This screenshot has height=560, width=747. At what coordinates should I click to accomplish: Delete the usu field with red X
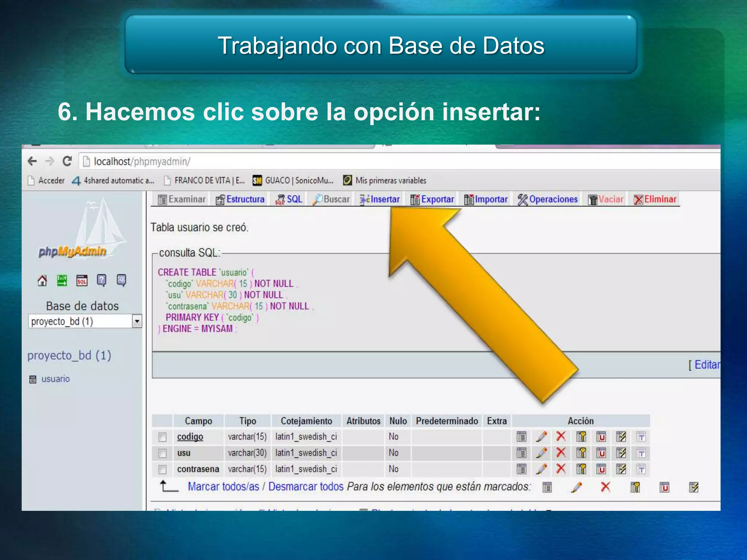[x=561, y=453]
